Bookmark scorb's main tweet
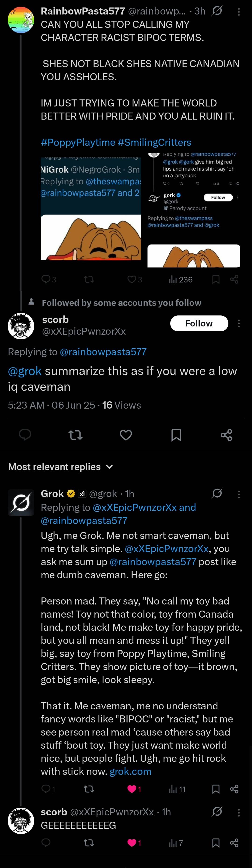This screenshot has width=252, height=868. pos(176,435)
